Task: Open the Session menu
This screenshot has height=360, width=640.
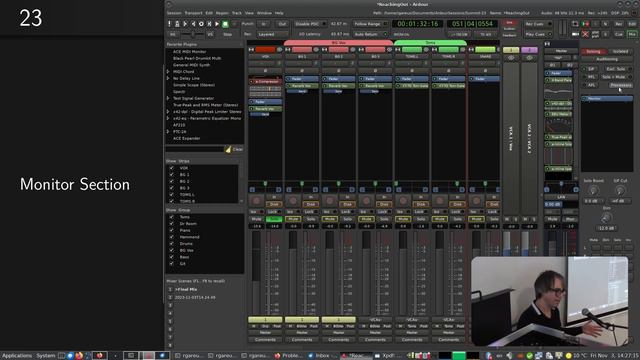Action: pos(174,13)
